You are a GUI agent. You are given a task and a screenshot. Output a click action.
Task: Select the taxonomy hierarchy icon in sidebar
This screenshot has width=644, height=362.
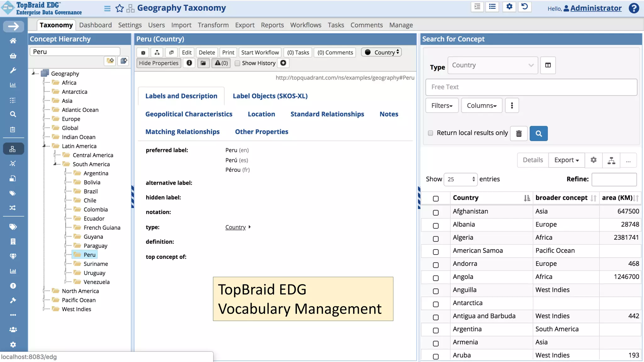tap(13, 149)
